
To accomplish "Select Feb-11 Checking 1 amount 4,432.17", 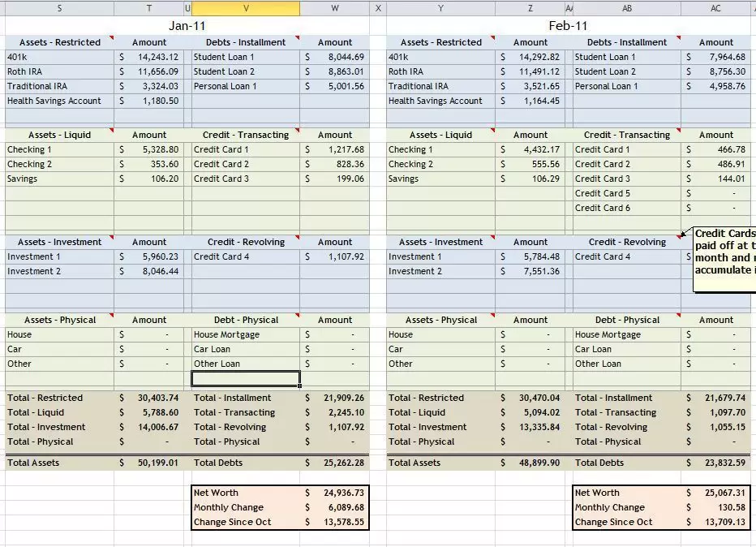I will click(530, 149).
